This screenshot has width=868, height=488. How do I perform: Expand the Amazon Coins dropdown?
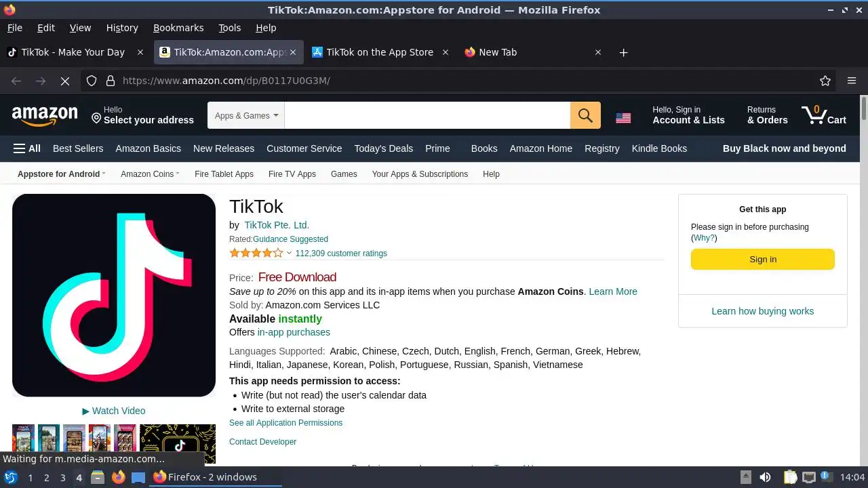(150, 174)
